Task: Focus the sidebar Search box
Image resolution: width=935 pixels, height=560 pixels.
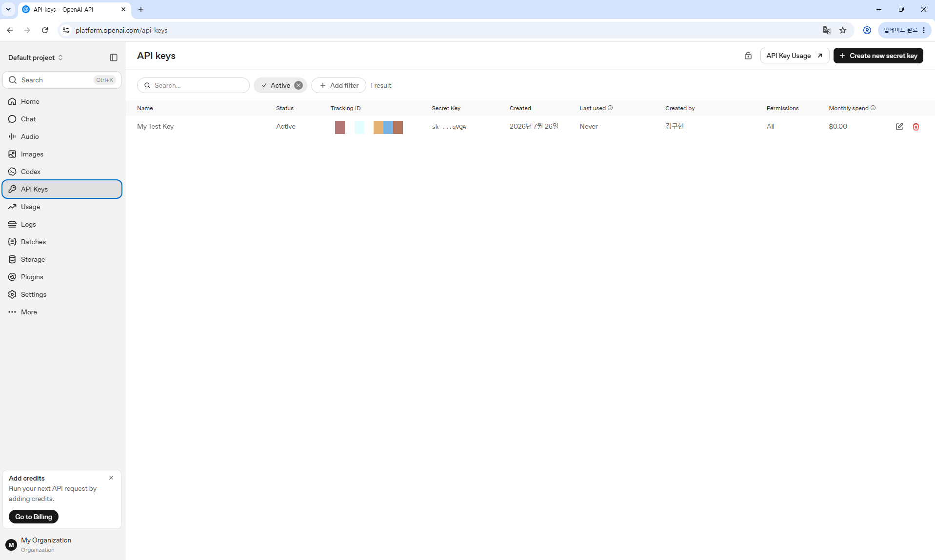Action: (62, 80)
